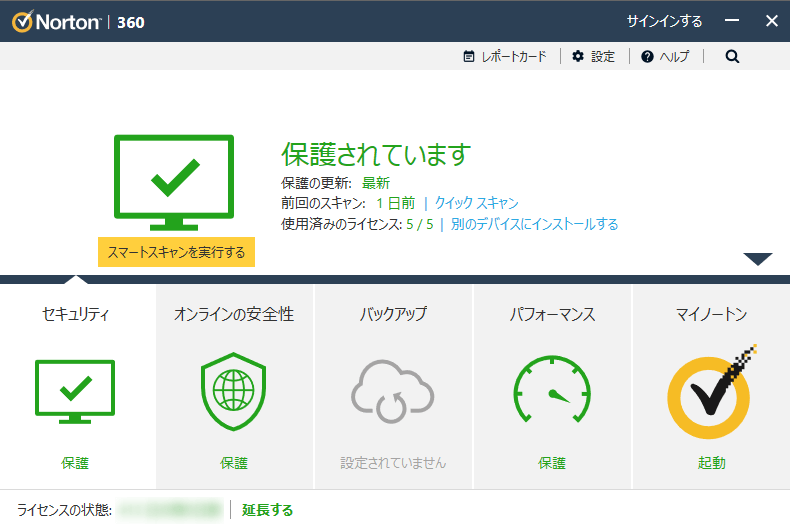The height and width of the screenshot is (528, 790).
Task: Click the 5 / 5 license count
Action: pos(420,224)
